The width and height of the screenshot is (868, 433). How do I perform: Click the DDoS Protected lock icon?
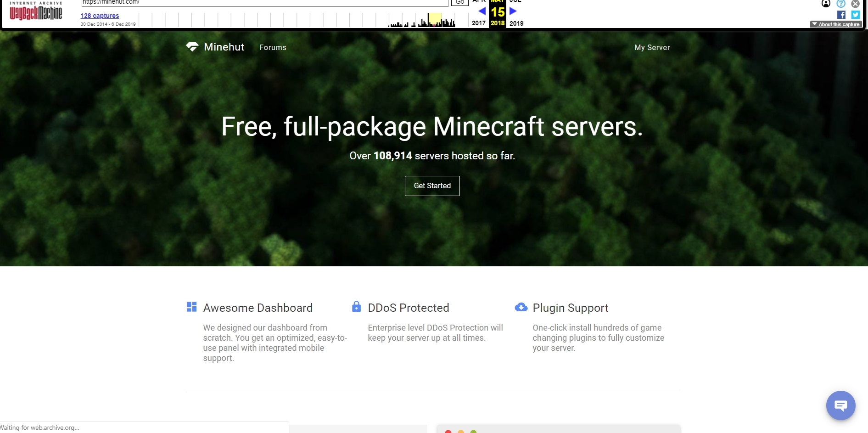[356, 307]
